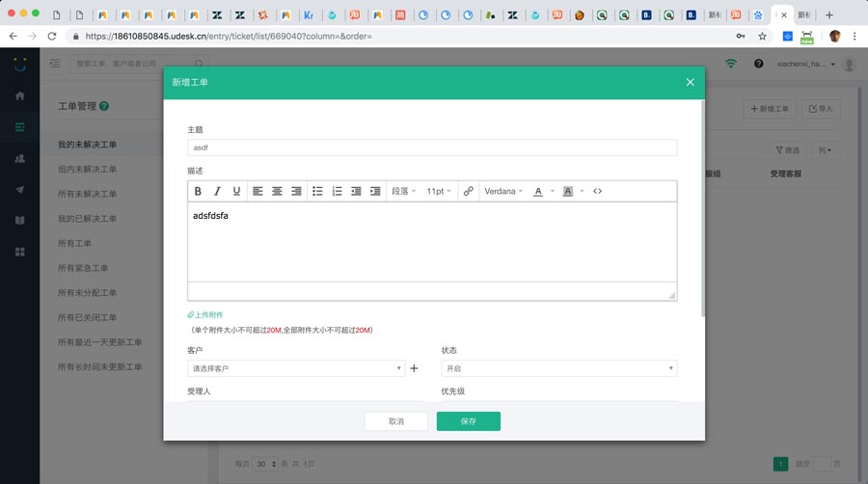Toggle bold formatting in the description editor
Viewport: 868px width, 484px height.
point(198,191)
